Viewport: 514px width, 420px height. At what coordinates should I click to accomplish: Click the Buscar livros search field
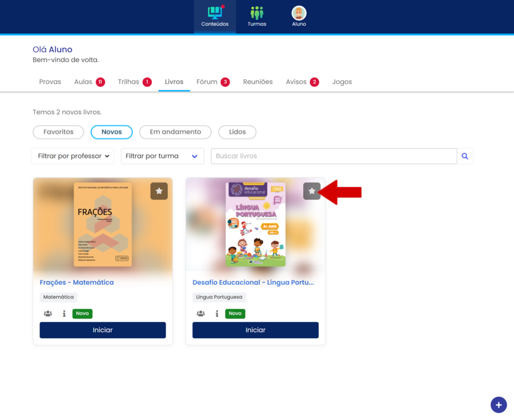[x=334, y=156]
